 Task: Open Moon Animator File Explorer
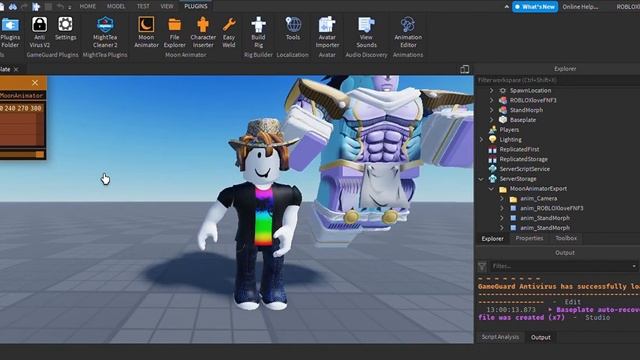pyautogui.click(x=174, y=33)
